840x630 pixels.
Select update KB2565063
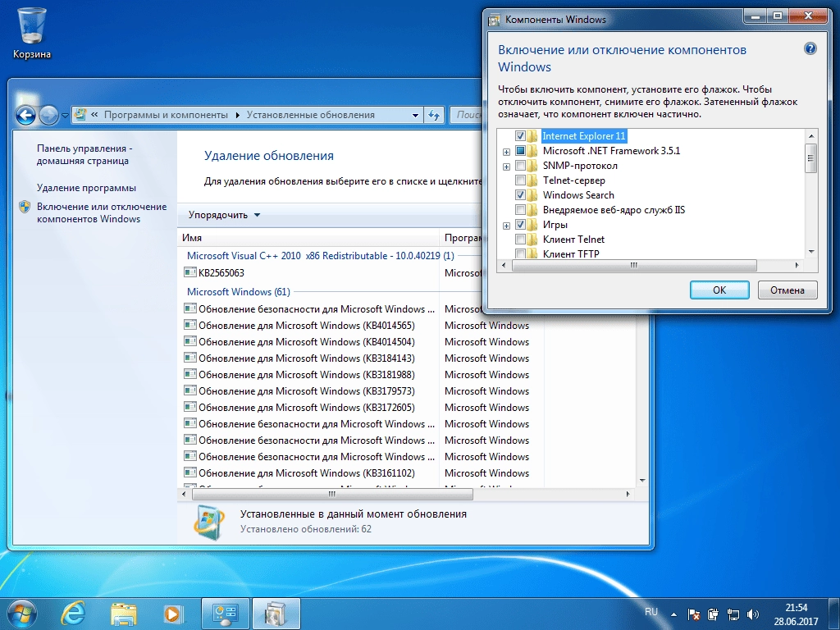[221, 272]
